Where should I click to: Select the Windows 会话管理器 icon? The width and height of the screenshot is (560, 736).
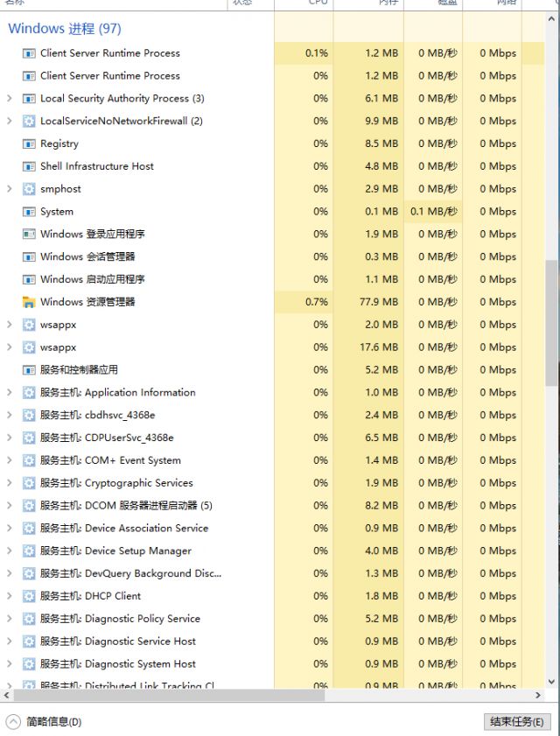pos(29,257)
